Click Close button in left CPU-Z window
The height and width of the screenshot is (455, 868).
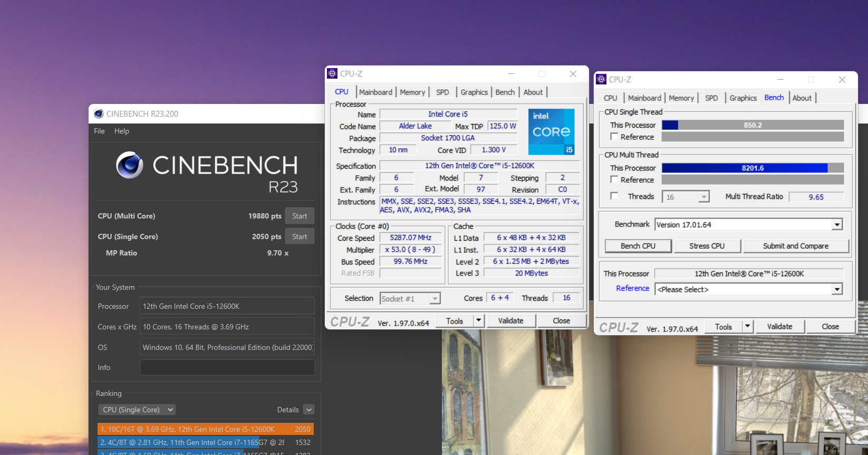coord(562,320)
